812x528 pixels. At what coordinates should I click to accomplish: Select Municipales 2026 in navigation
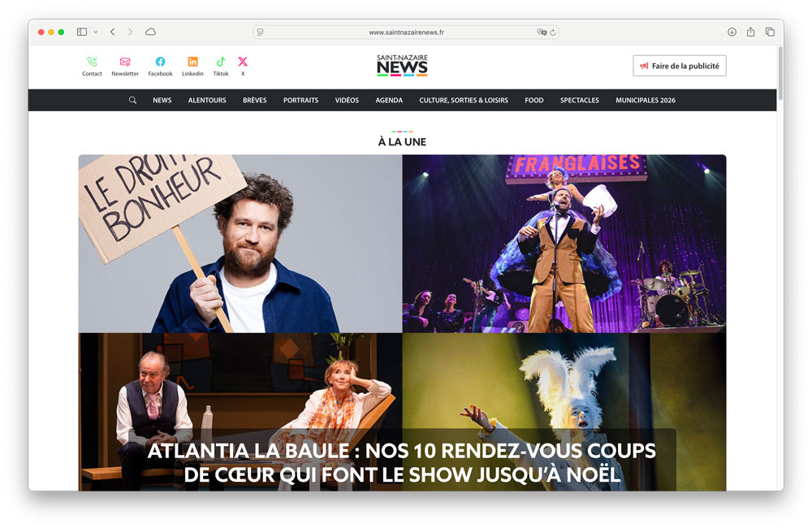click(645, 100)
